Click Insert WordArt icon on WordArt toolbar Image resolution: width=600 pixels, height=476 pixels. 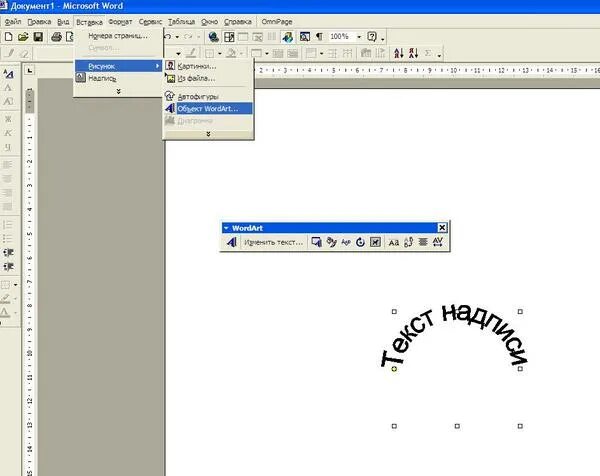coord(231,242)
